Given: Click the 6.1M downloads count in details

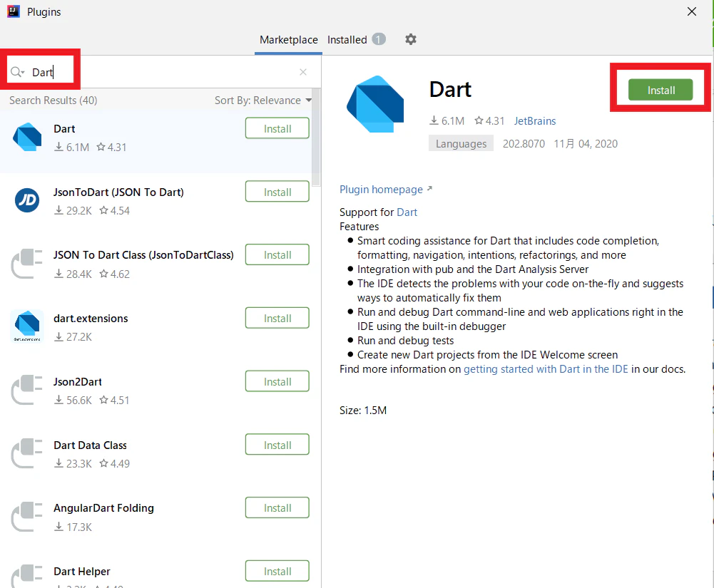Looking at the screenshot, I should (x=447, y=121).
